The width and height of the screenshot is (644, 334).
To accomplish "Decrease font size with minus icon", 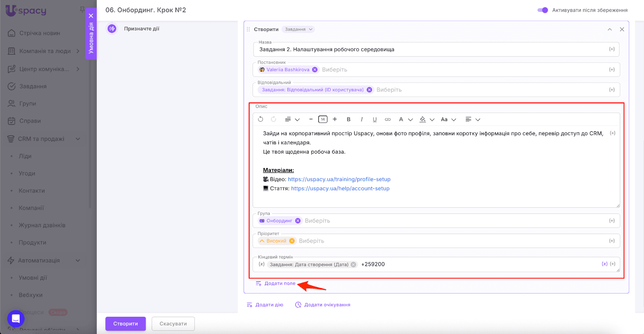I will 311,119.
